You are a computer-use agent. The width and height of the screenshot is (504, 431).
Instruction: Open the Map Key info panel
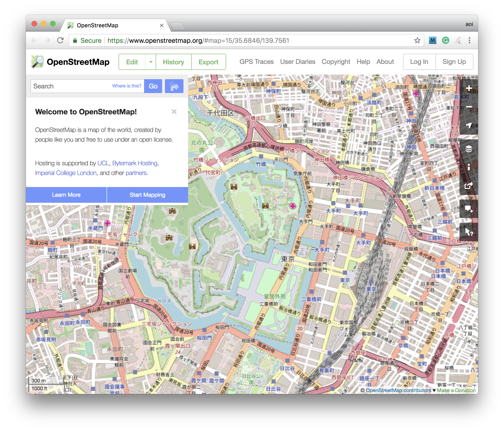(x=469, y=167)
